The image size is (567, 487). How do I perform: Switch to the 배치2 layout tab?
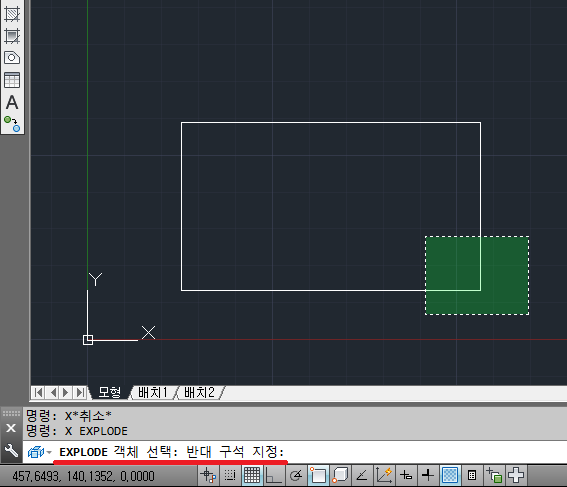pyautogui.click(x=199, y=392)
